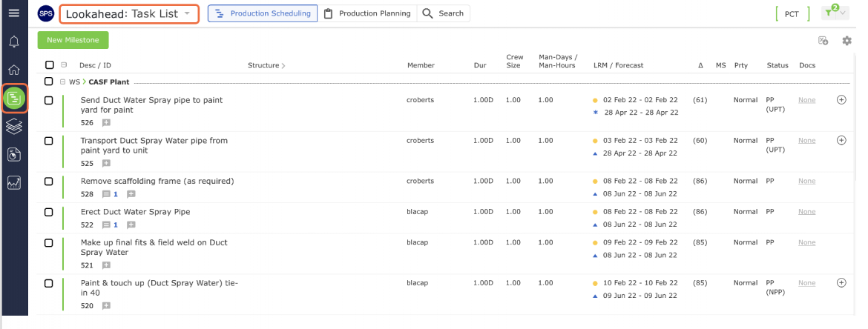Open Docs None link for task 525

(806, 141)
